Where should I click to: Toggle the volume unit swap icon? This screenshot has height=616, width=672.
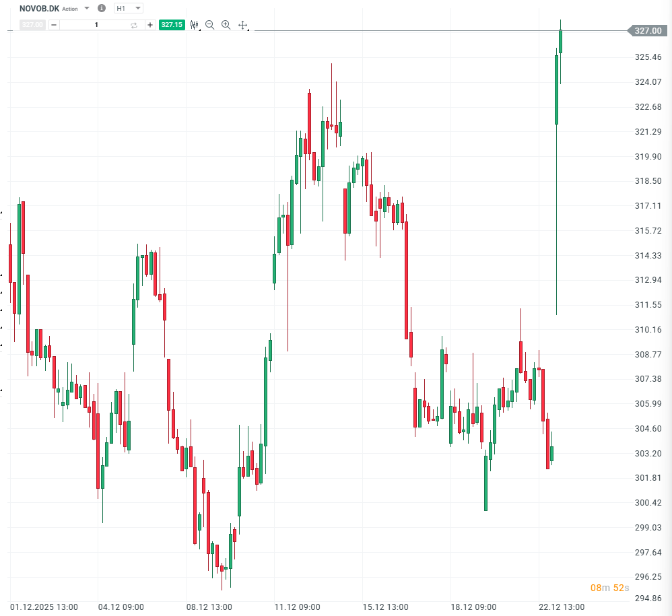[x=133, y=25]
